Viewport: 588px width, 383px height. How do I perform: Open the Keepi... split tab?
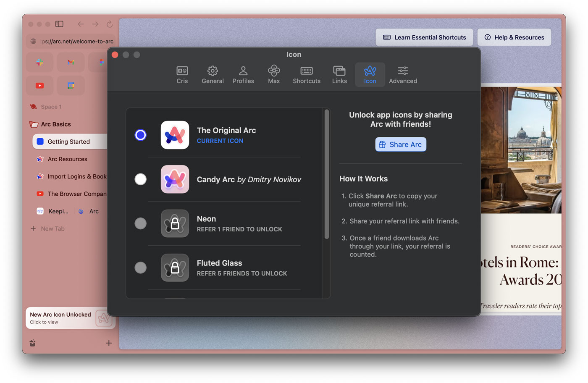(53, 211)
